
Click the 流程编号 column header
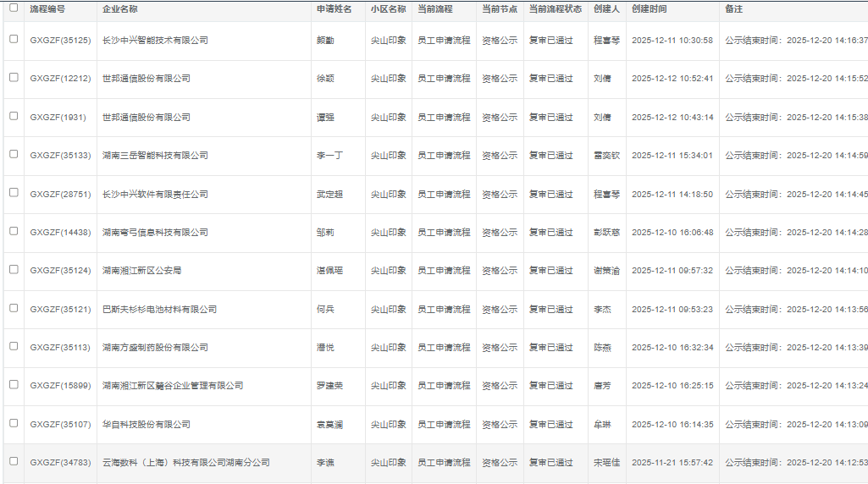[47, 9]
